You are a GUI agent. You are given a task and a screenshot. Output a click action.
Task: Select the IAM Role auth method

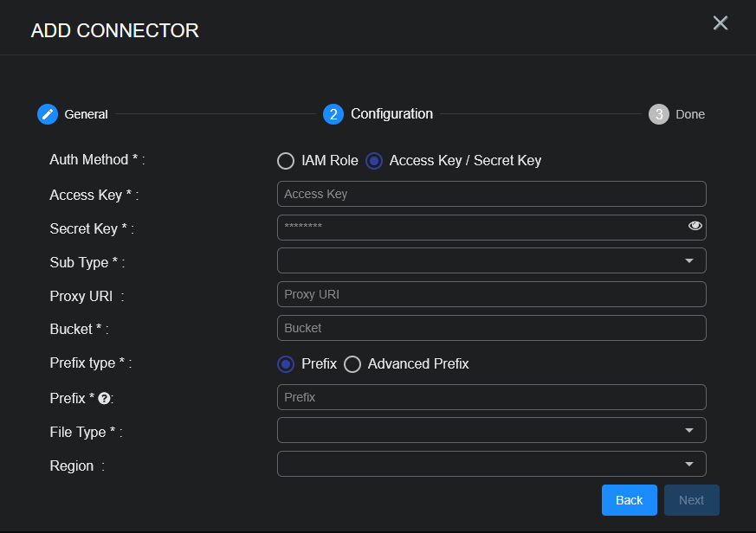(286, 161)
